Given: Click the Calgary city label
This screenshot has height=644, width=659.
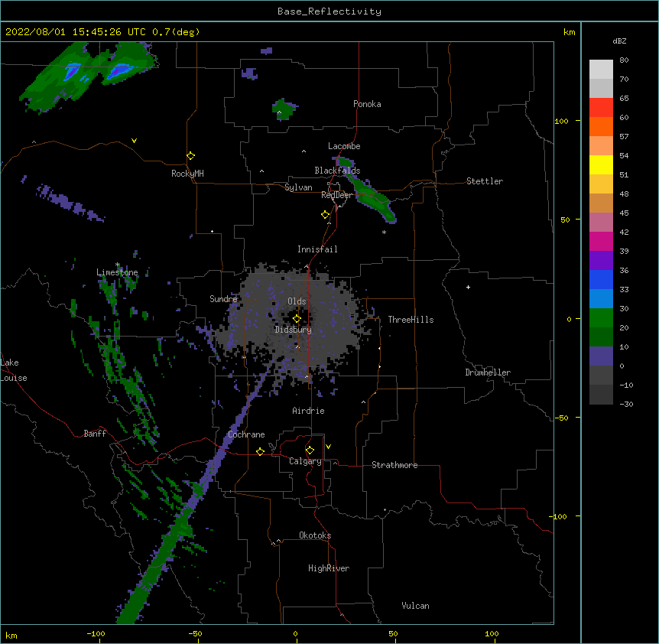Looking at the screenshot, I should click(305, 461).
